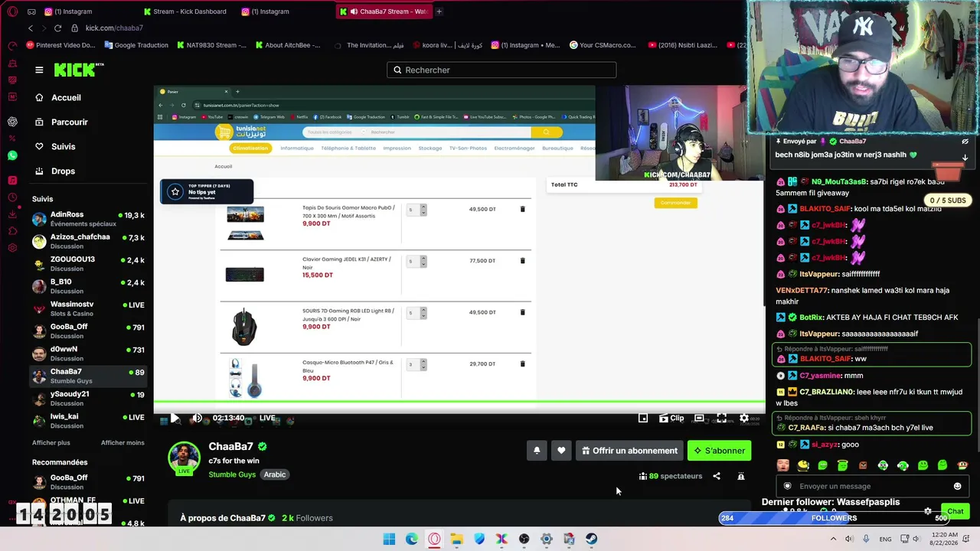The height and width of the screenshot is (551, 980).
Task: Open File Explorer from taskbar
Action: coord(457,539)
